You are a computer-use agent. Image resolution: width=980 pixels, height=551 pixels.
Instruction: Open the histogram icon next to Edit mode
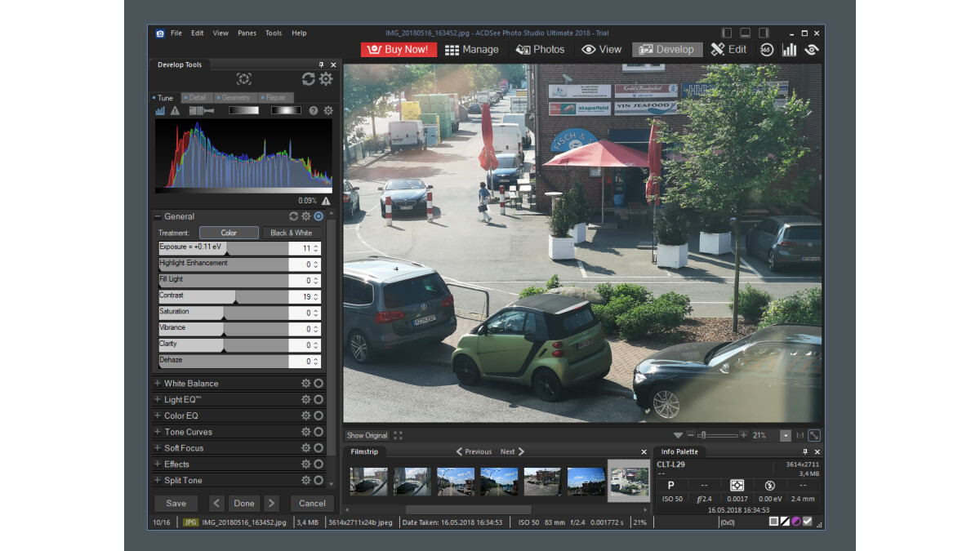pyautogui.click(x=789, y=49)
